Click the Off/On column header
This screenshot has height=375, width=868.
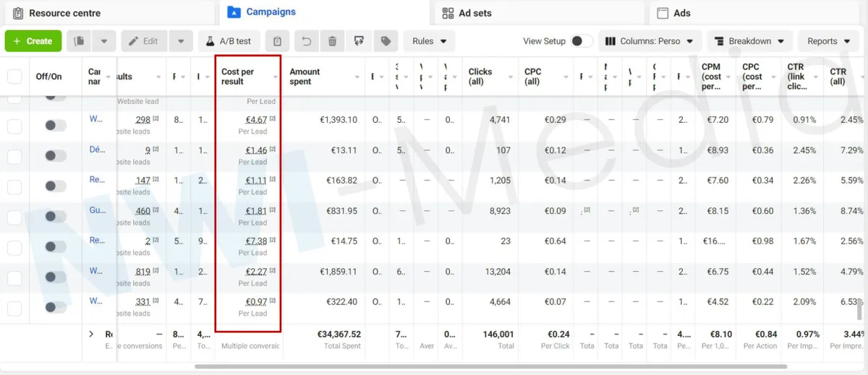[x=49, y=77]
